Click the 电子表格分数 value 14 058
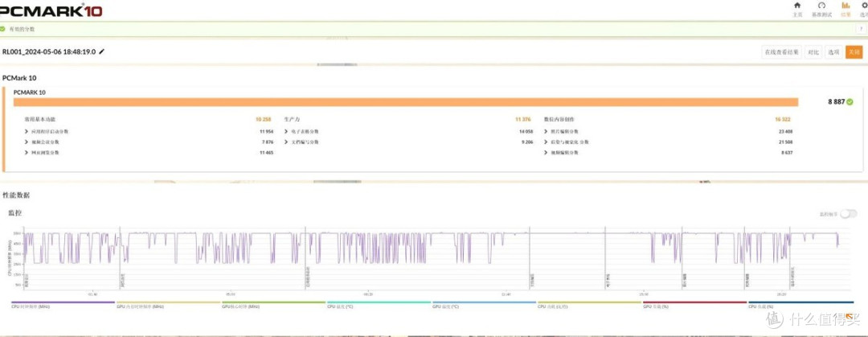Image resolution: width=868 pixels, height=337 pixels. click(526, 131)
